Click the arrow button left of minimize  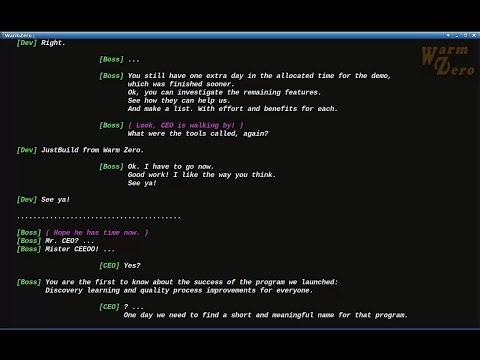(448, 35)
